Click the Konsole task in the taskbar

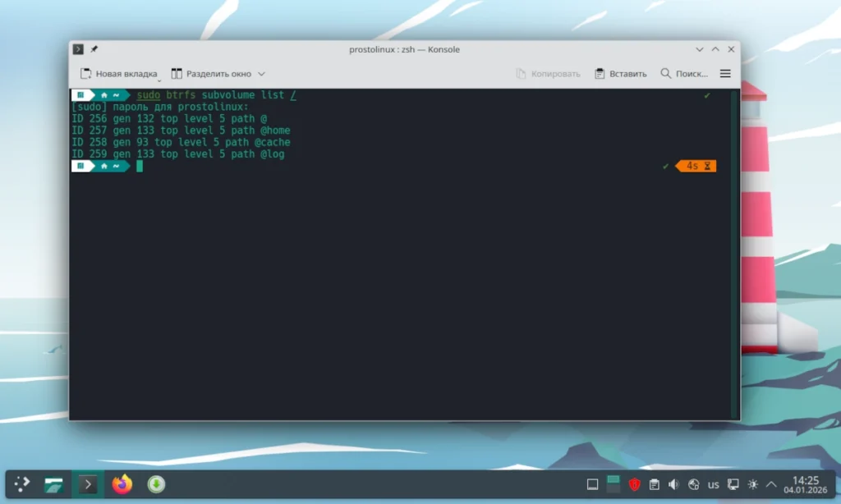point(88,484)
